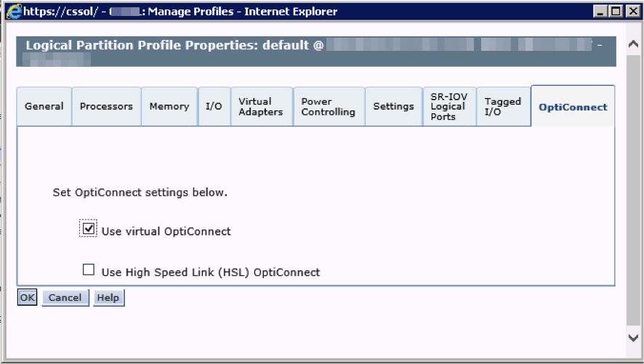Switch to the Processors tab
The image size is (644, 364).
pyautogui.click(x=106, y=107)
